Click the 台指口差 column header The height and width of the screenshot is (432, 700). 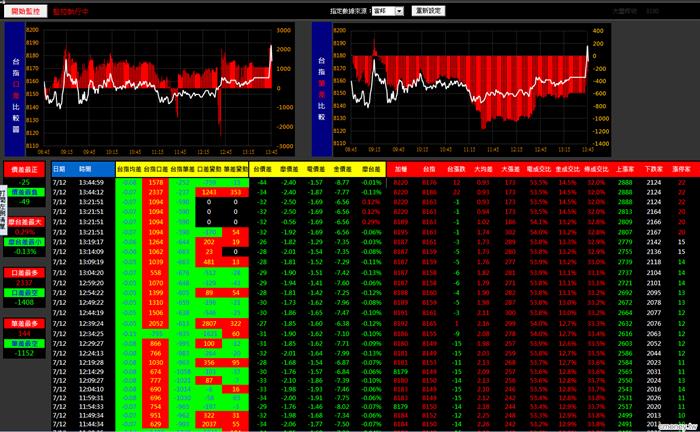tap(156, 169)
